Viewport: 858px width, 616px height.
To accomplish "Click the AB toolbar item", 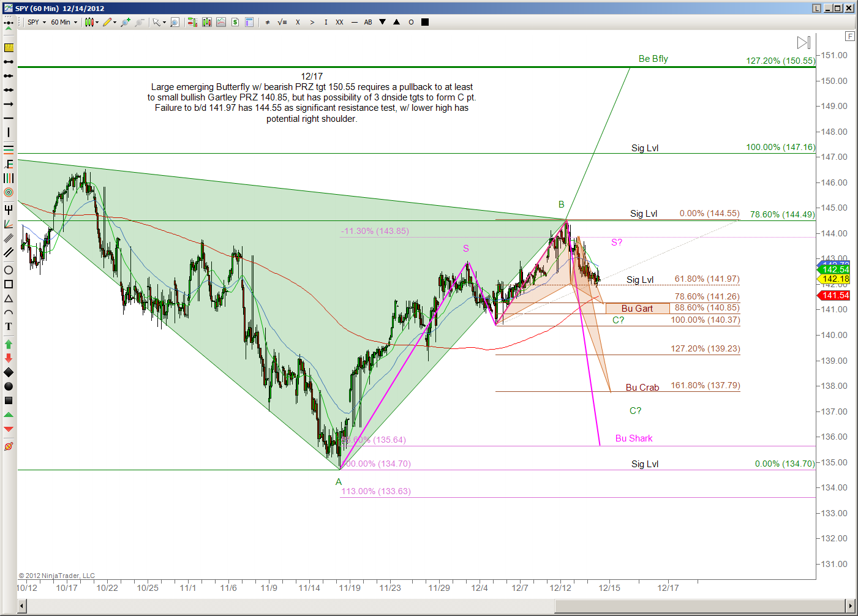I will pos(368,22).
